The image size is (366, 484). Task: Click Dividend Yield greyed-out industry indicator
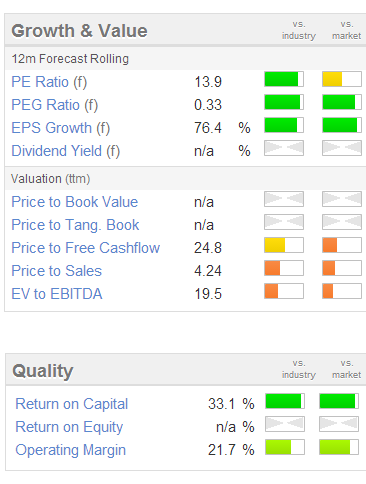click(284, 148)
